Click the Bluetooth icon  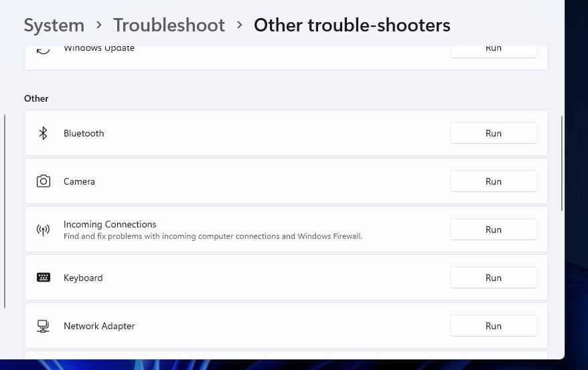click(x=43, y=133)
